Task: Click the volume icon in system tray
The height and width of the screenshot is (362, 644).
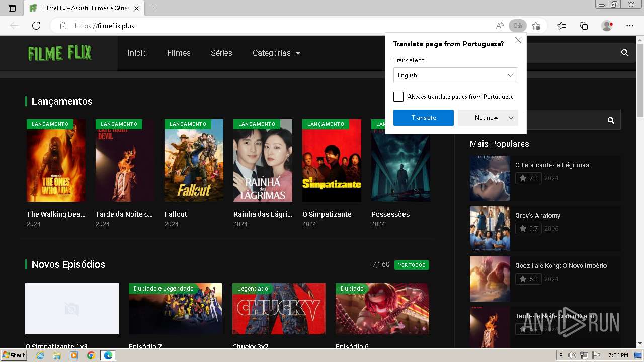Action: (x=572, y=355)
